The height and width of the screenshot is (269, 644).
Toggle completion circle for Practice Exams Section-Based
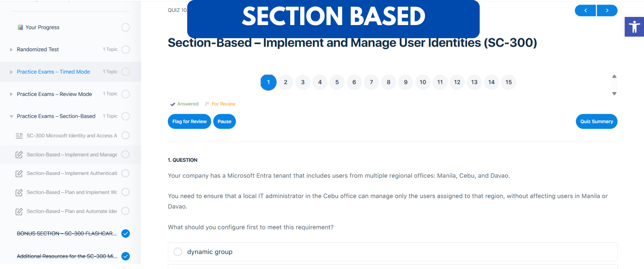click(125, 116)
